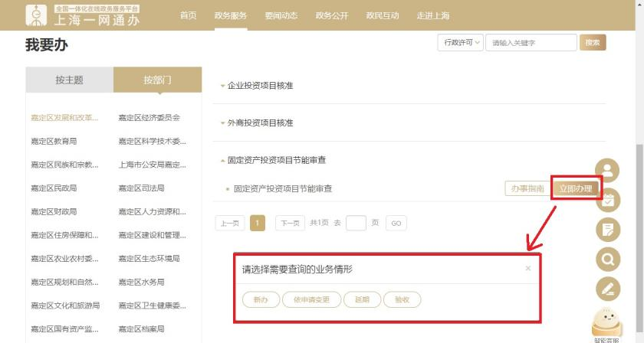The height and width of the screenshot is (343, 644).
Task: Expand the 企业投资项目核准 section
Action: 260,86
